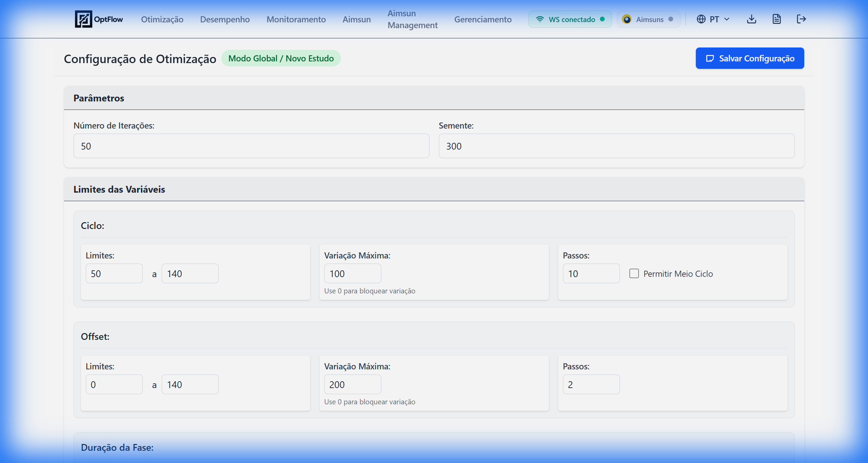The height and width of the screenshot is (463, 868).
Task: Click the Número de Iterações field
Action: pos(251,146)
